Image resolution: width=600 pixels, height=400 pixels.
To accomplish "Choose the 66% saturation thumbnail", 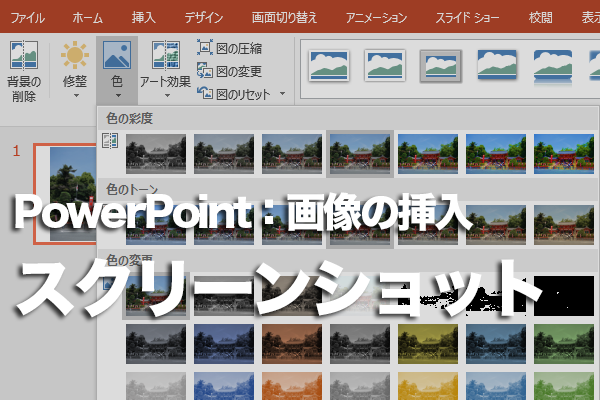I will coord(292,154).
